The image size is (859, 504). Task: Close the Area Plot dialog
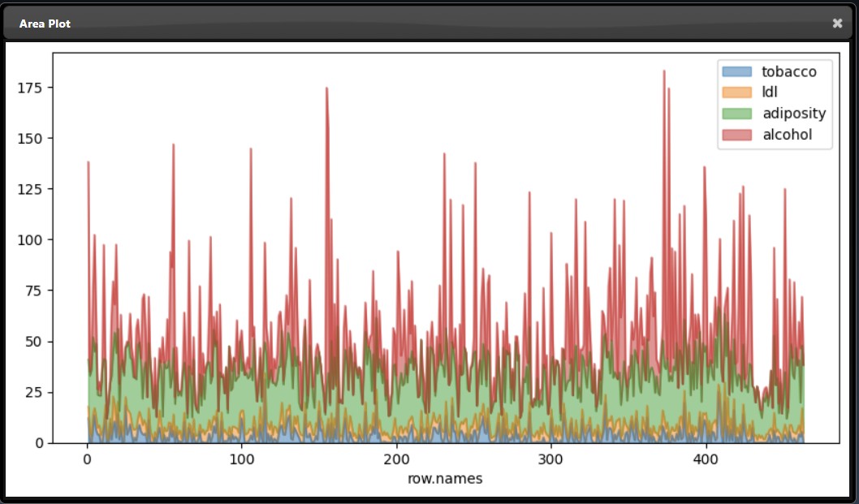tap(837, 24)
